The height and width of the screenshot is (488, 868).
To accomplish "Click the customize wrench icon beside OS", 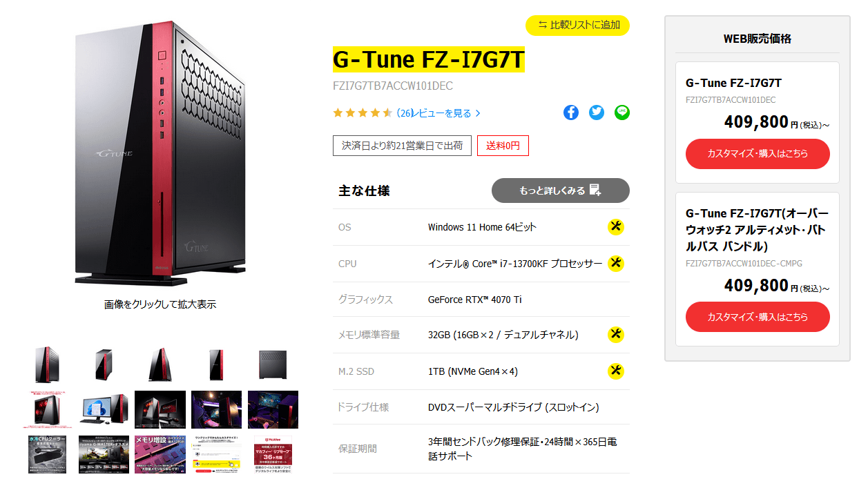I will pos(616,227).
